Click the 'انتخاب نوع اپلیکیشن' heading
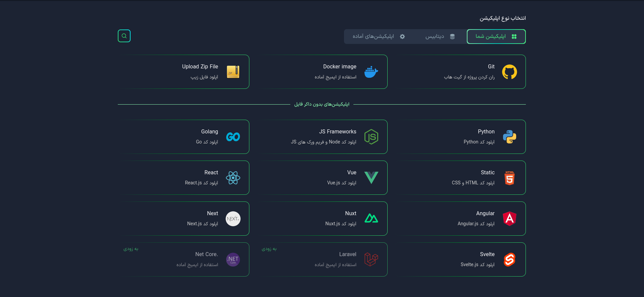 pos(503,18)
